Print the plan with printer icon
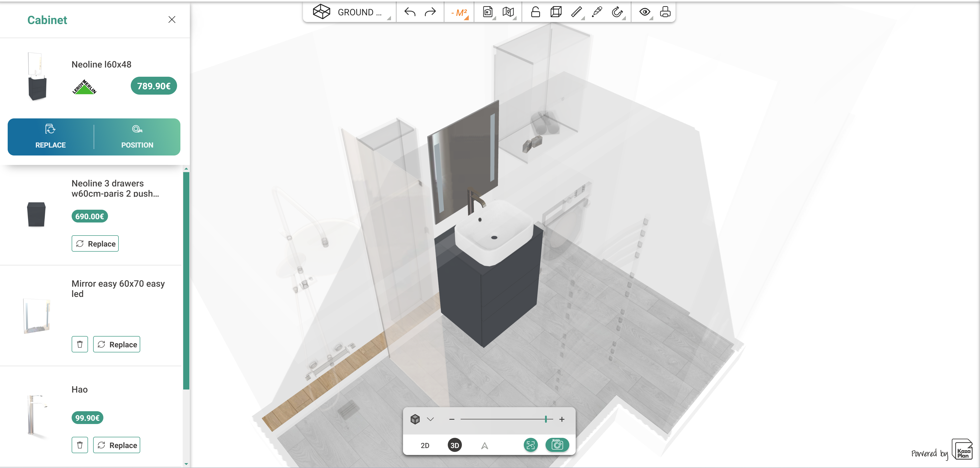The image size is (980, 468). pos(665,12)
